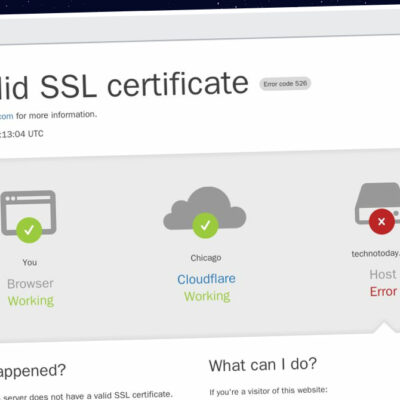Click the 'appened?' heading
The width and height of the screenshot is (400, 400).
coord(33,371)
